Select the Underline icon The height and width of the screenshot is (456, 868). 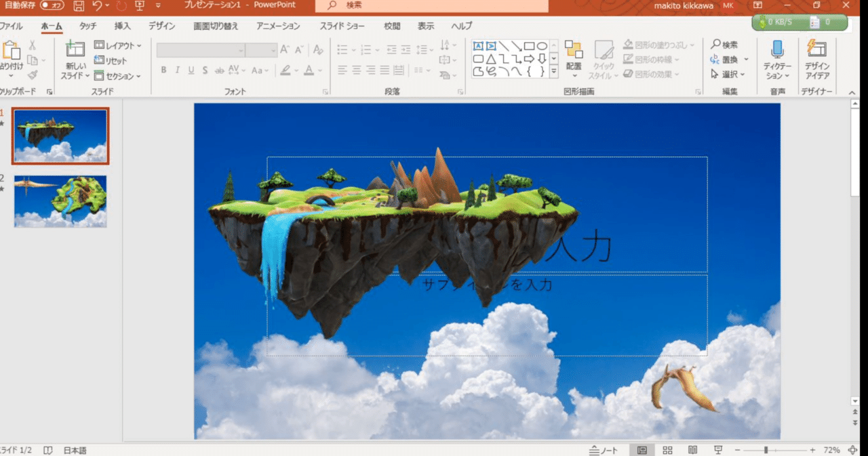[x=191, y=70]
